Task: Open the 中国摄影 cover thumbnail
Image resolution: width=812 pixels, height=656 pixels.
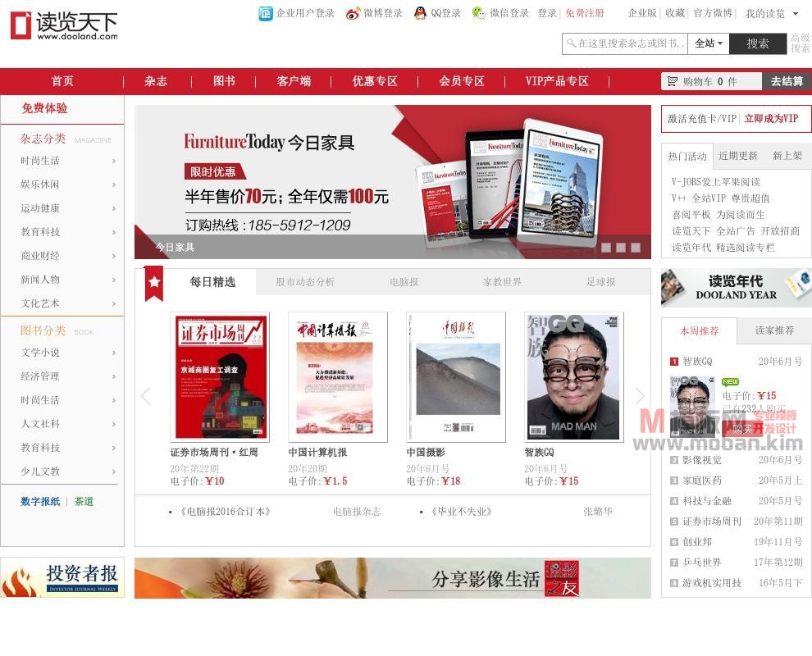Action: point(456,377)
